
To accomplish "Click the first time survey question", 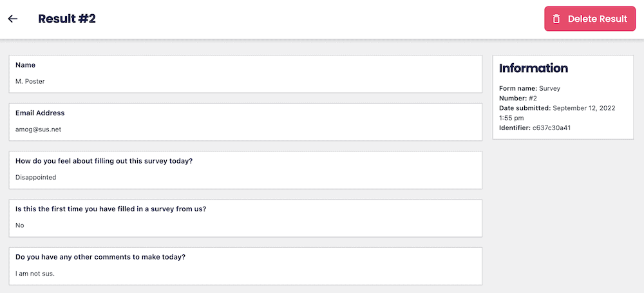I will [111, 209].
